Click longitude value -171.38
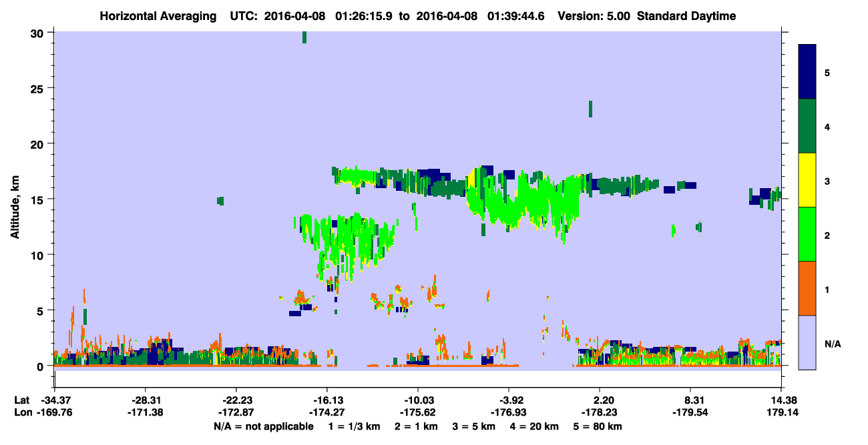This screenshot has width=868, height=445. 145,413
